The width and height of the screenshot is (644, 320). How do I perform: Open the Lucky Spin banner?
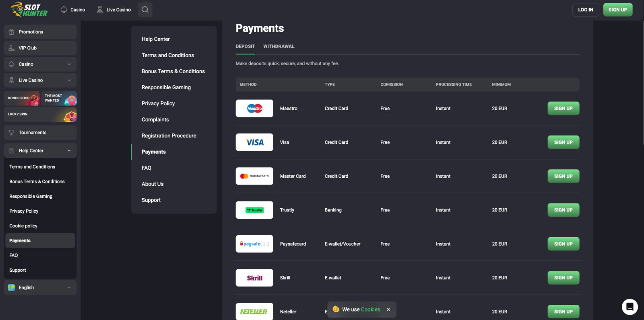tap(40, 115)
